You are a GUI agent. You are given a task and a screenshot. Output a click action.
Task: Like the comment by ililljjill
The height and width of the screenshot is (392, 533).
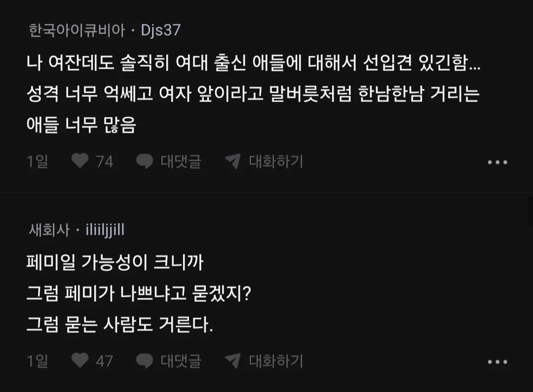(80, 361)
